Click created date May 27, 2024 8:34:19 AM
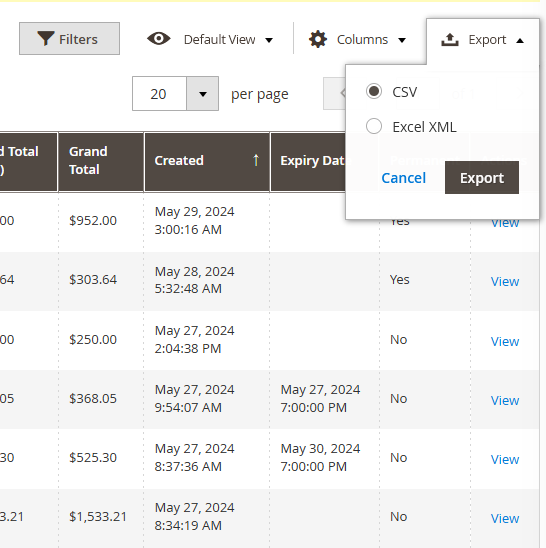Image resolution: width=546 pixels, height=548 pixels. coord(194,517)
